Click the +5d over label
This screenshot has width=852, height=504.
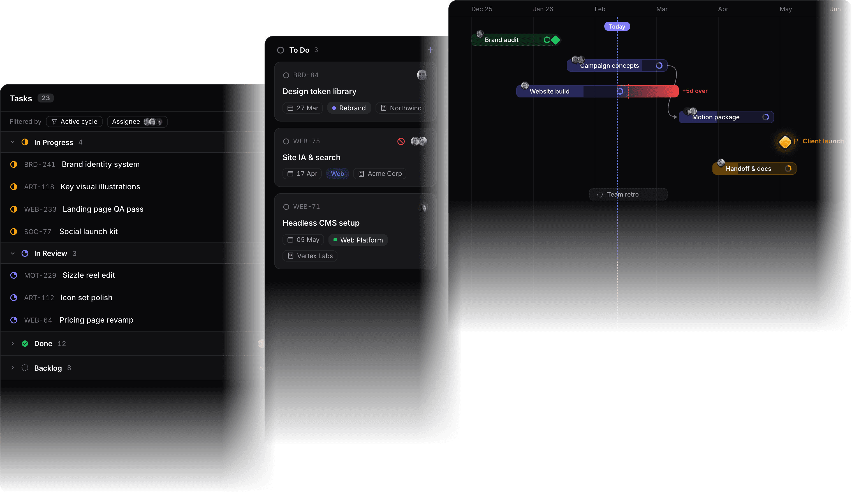(x=695, y=91)
